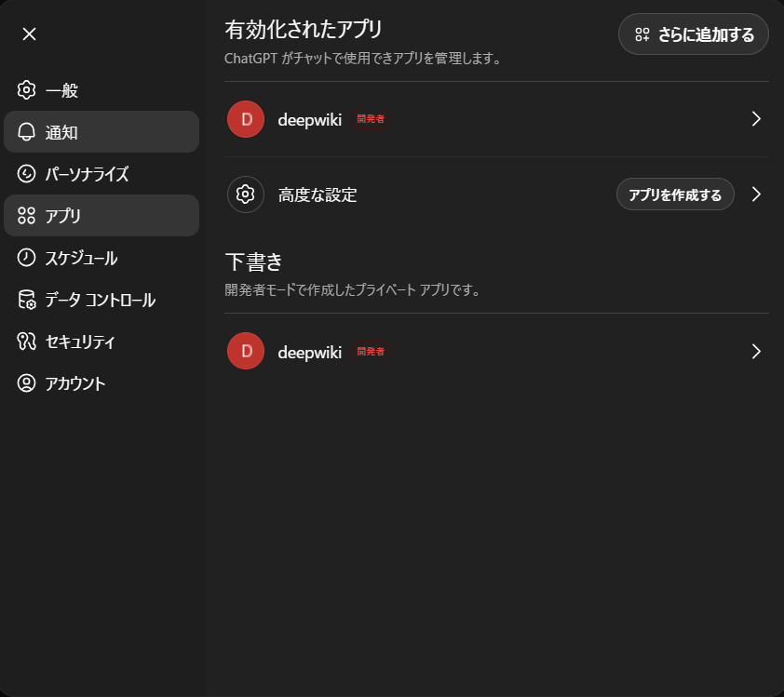
Task: Click the four-circle アプリ icon
Action: pyautogui.click(x=26, y=216)
